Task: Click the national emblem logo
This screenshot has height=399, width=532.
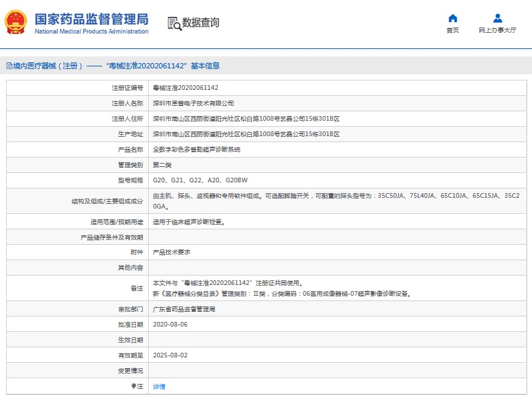Action: coord(15,22)
